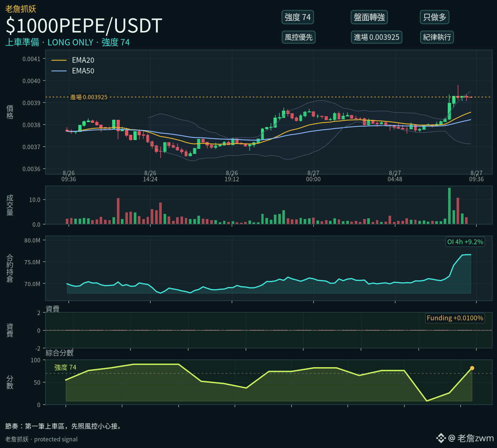Click the 75.0M open interest axis label

32,262
